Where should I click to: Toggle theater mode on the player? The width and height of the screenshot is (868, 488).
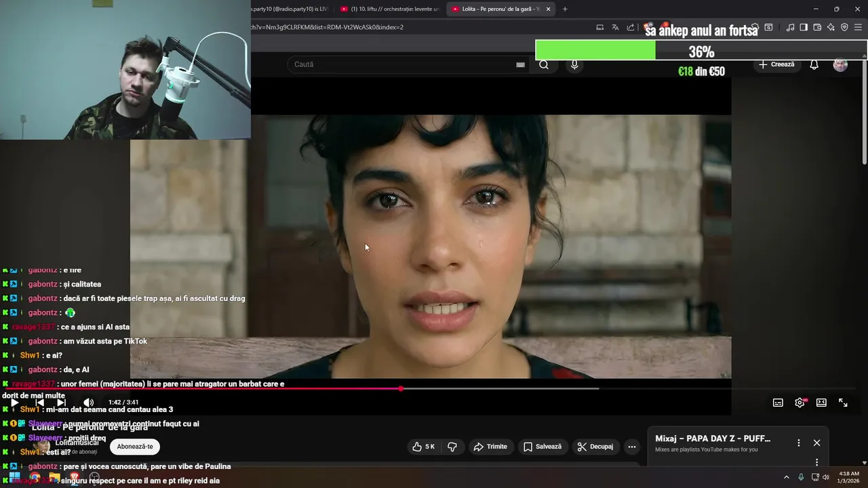point(821,403)
